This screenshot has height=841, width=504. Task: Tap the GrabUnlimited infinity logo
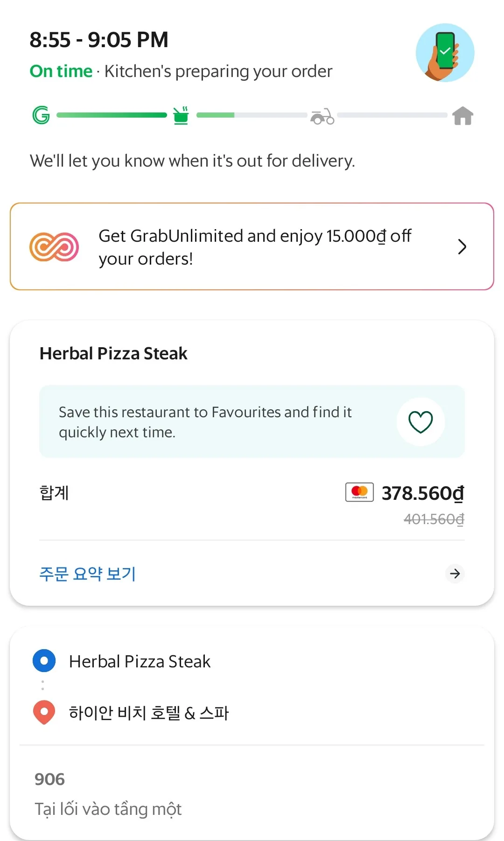point(54,246)
